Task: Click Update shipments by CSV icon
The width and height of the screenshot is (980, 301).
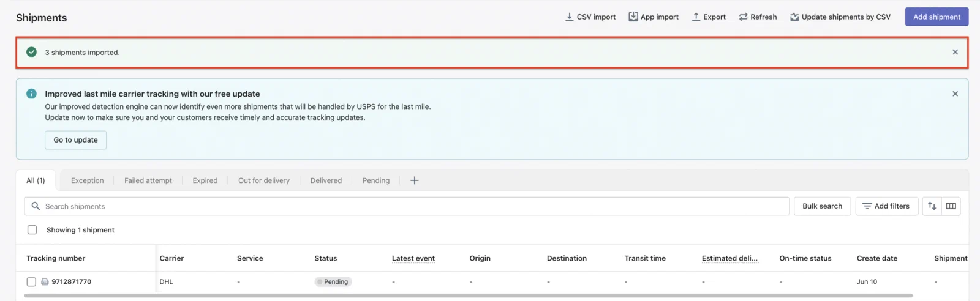Action: click(794, 17)
